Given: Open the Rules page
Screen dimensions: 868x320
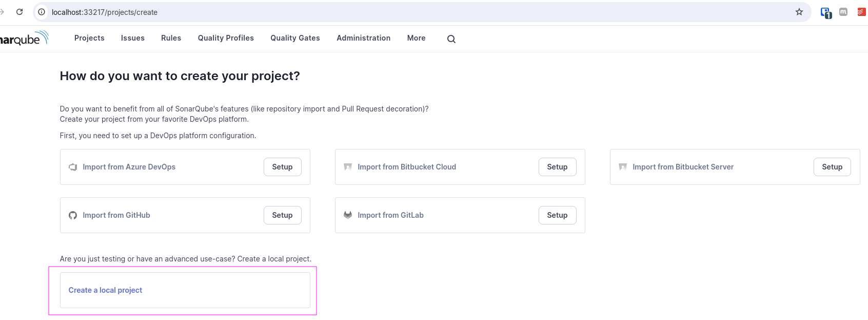Looking at the screenshot, I should click(171, 38).
